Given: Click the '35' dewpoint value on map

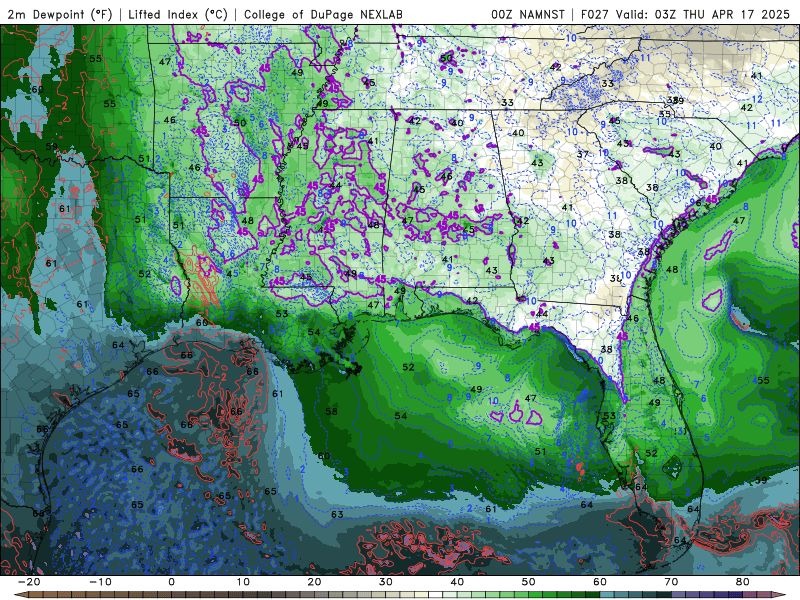Looking at the screenshot, I should tap(664, 114).
